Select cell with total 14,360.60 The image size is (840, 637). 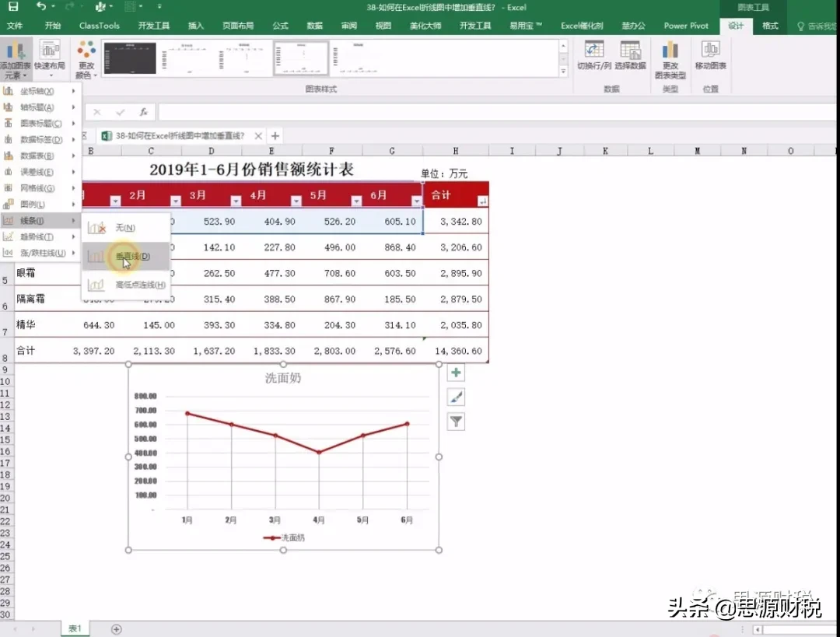pyautogui.click(x=456, y=351)
